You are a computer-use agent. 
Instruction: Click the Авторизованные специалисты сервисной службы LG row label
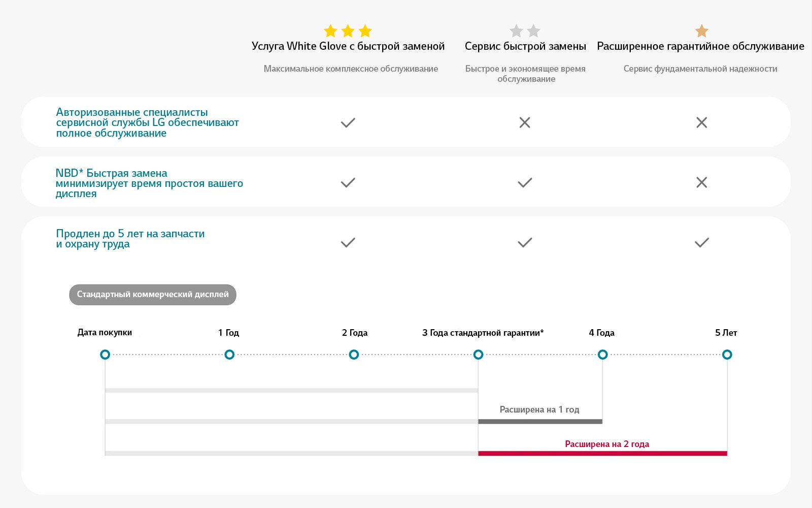147,122
